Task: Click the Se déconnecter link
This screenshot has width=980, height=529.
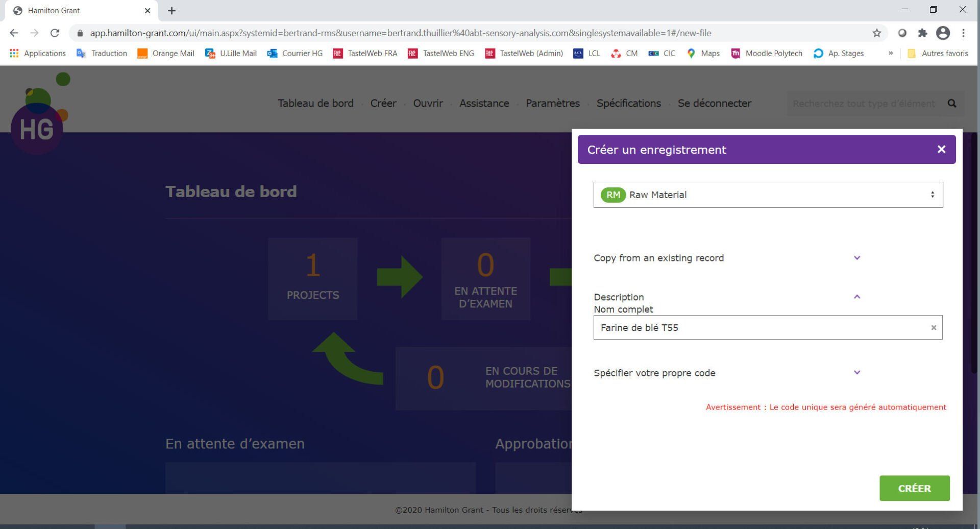Action: [714, 103]
